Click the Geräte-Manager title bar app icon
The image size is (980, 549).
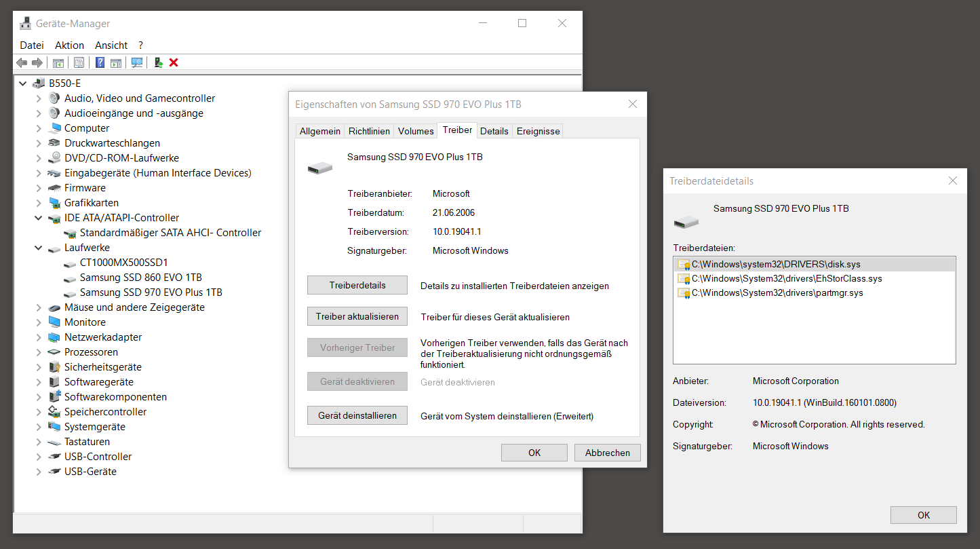click(x=25, y=23)
